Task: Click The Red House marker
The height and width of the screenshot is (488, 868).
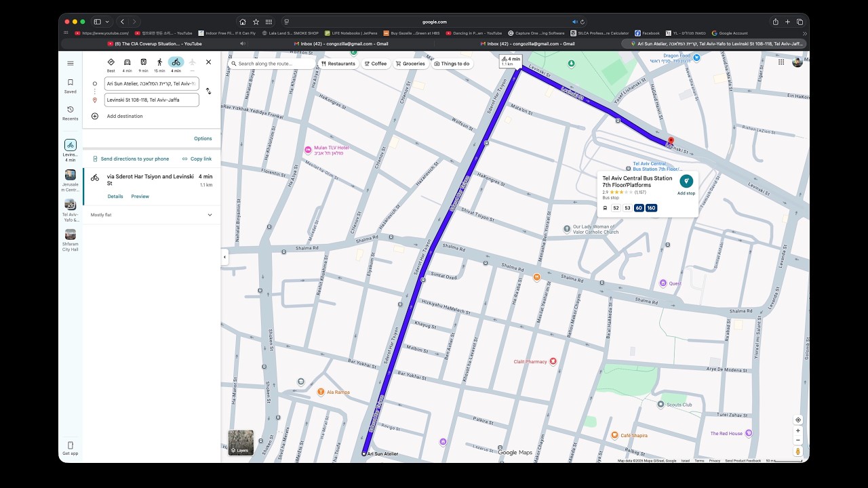Action: click(x=749, y=433)
